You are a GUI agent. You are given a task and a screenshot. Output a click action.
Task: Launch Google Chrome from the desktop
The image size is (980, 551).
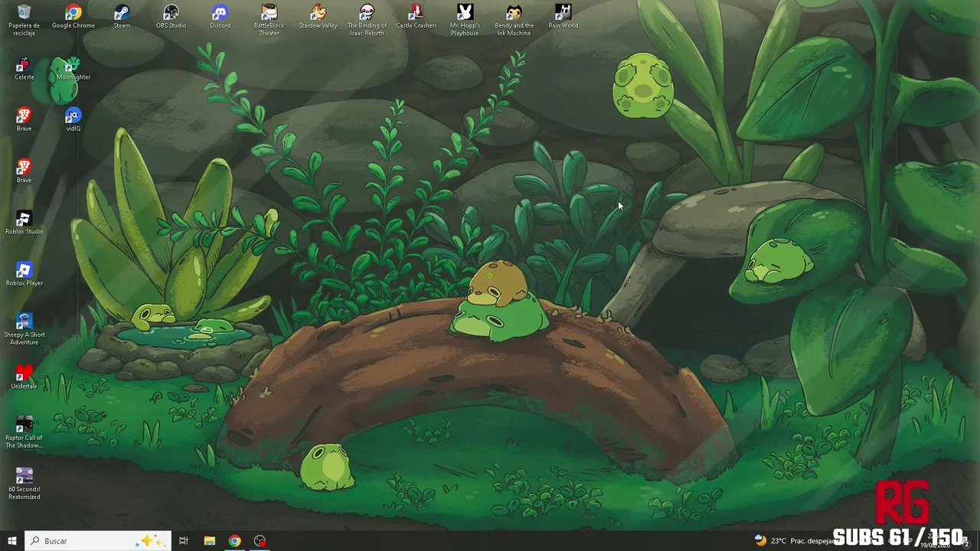coord(73,17)
